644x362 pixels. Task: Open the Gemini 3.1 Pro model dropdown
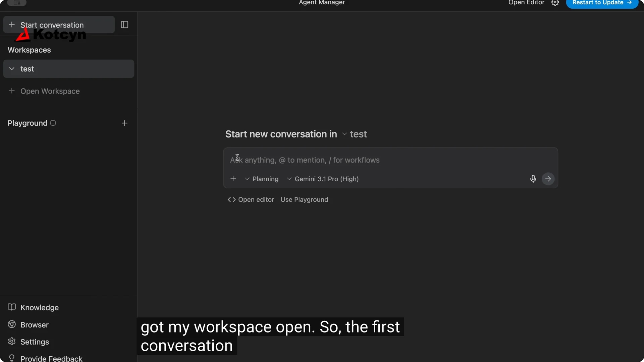tap(323, 179)
